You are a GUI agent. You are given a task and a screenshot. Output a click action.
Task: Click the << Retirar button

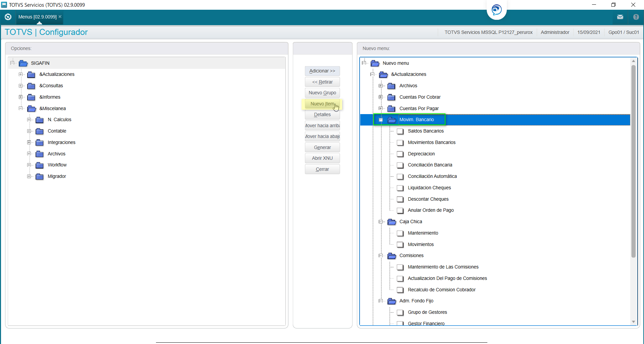coord(322,82)
